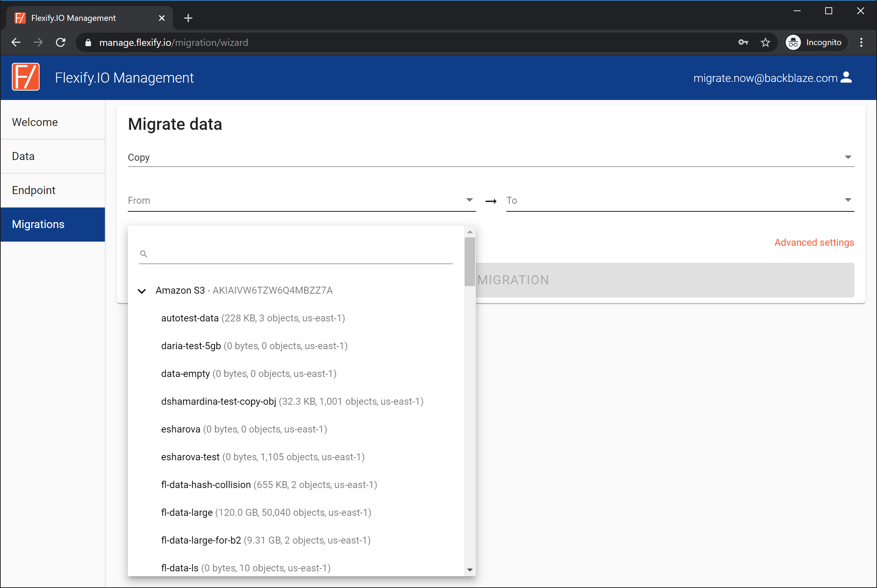The height and width of the screenshot is (588, 877).
Task: Open saved passwords key icon
Action: coord(743,42)
